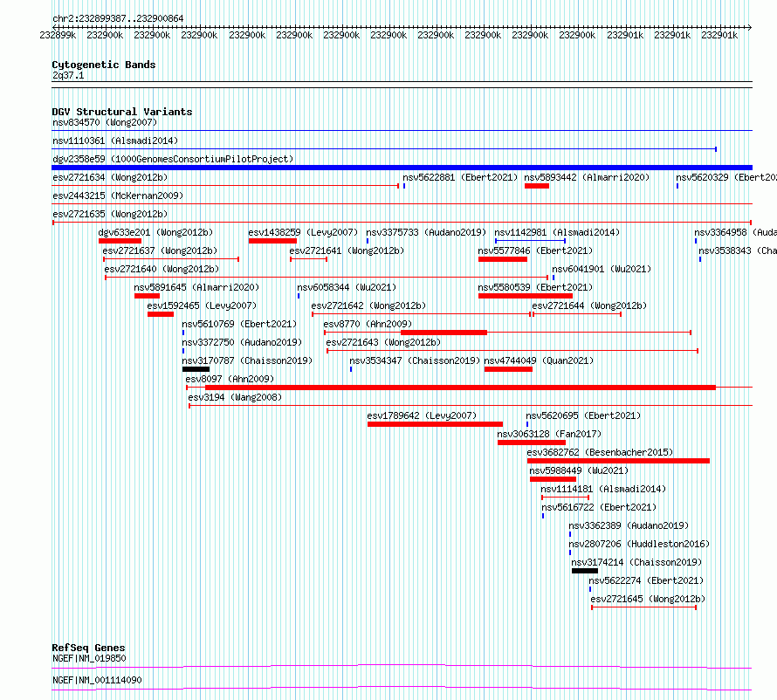
Task: Click the 232899k ruler tick label
Action: coord(58,35)
